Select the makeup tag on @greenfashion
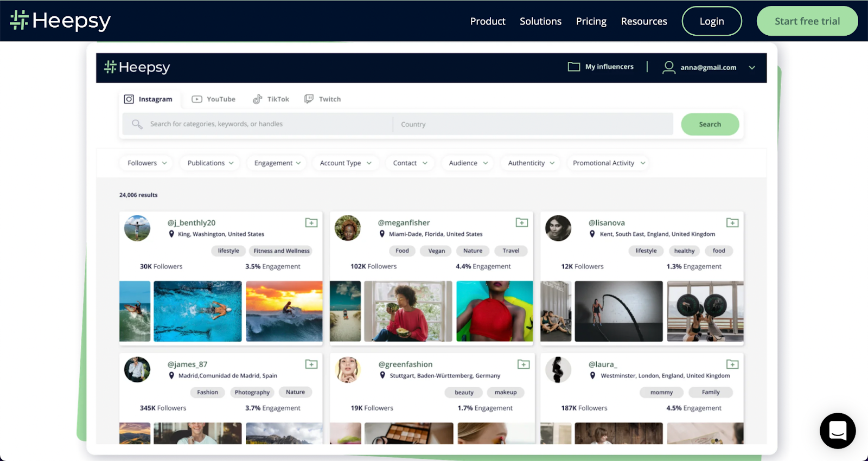This screenshot has width=868, height=461. click(506, 392)
